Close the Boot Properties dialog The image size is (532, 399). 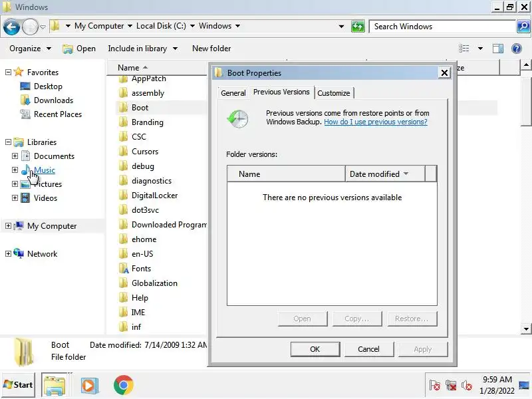tap(444, 73)
